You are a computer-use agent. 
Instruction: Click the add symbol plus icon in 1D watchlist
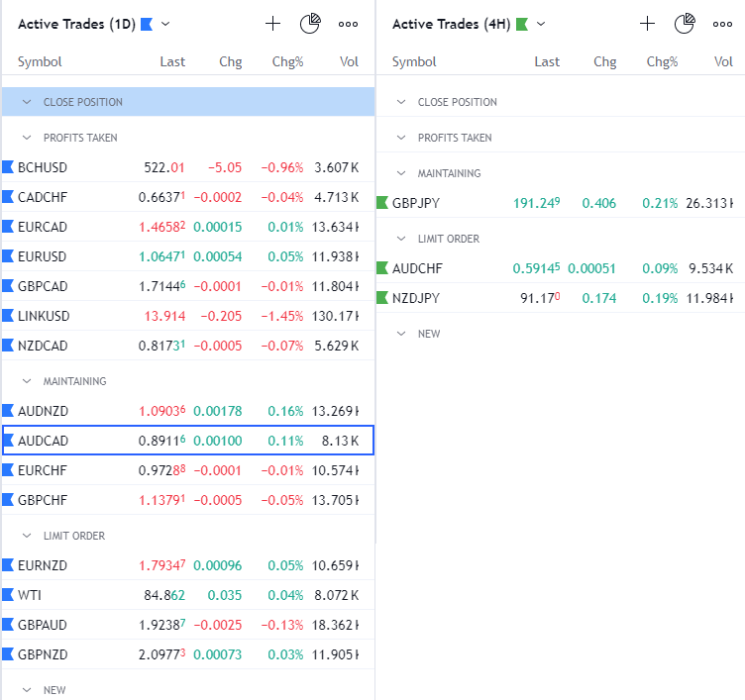tap(272, 24)
